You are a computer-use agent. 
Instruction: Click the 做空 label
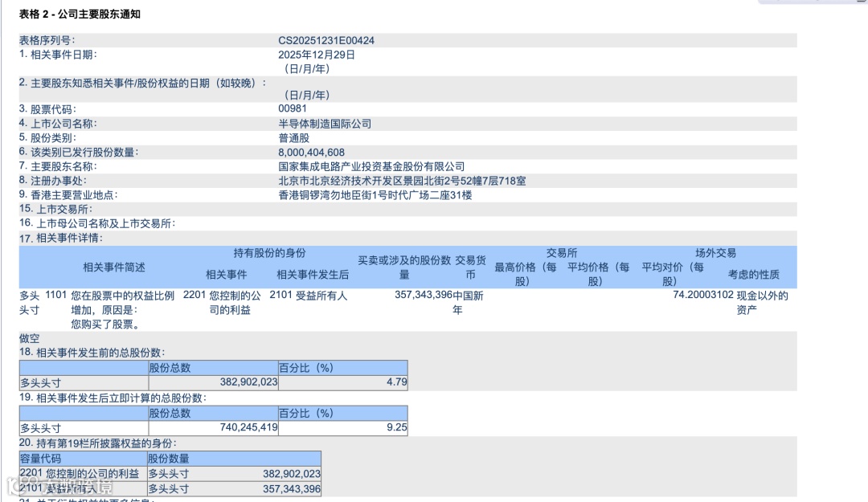30,338
